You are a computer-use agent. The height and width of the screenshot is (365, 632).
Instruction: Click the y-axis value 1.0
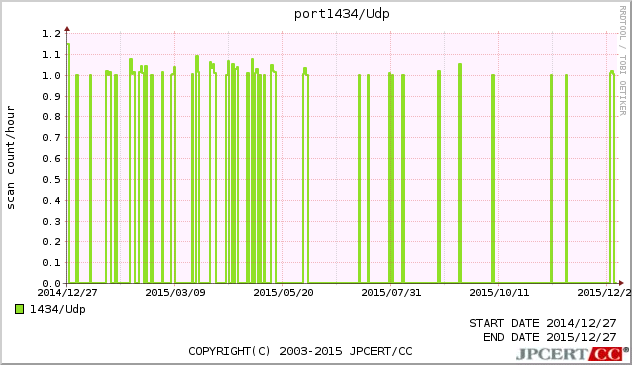(x=52, y=75)
